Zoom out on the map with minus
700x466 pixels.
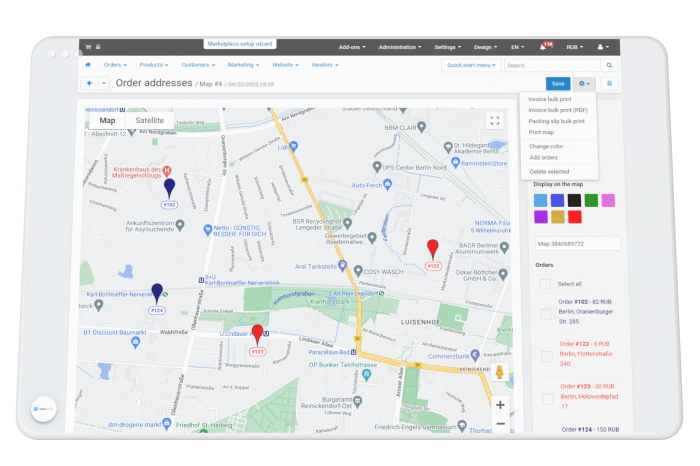500,424
